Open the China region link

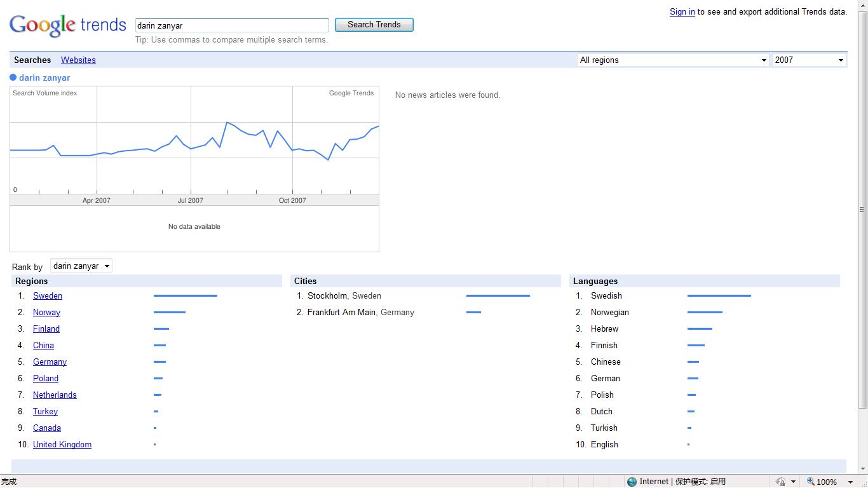(x=43, y=346)
